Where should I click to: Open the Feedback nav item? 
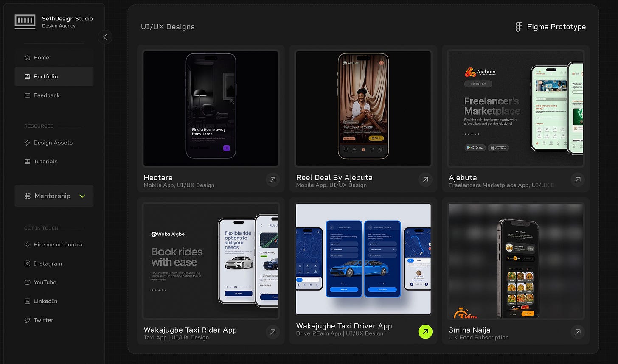coord(54,95)
